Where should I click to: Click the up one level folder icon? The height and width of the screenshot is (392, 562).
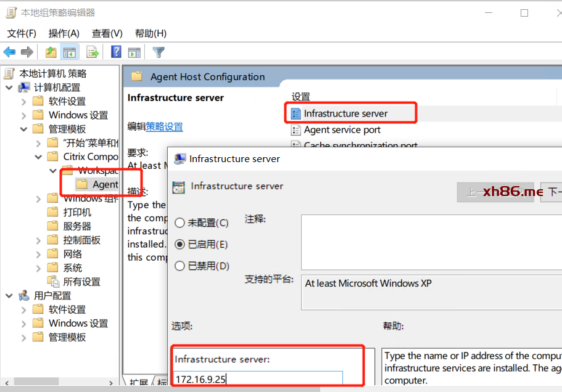coord(51,52)
